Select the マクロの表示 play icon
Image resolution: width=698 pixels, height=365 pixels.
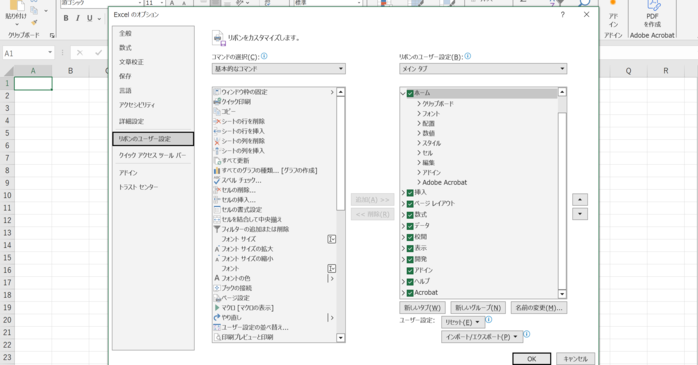[x=217, y=308]
